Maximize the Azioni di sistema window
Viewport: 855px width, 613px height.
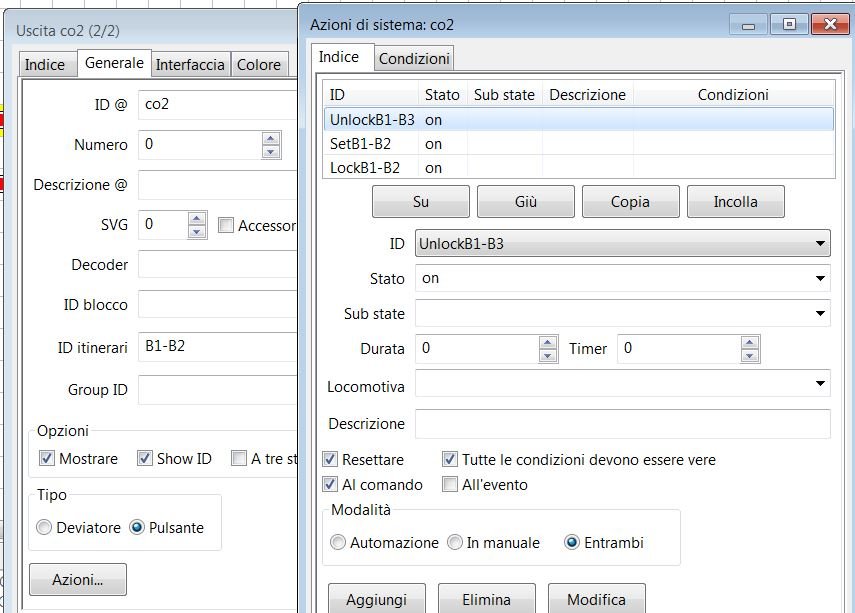(x=789, y=23)
